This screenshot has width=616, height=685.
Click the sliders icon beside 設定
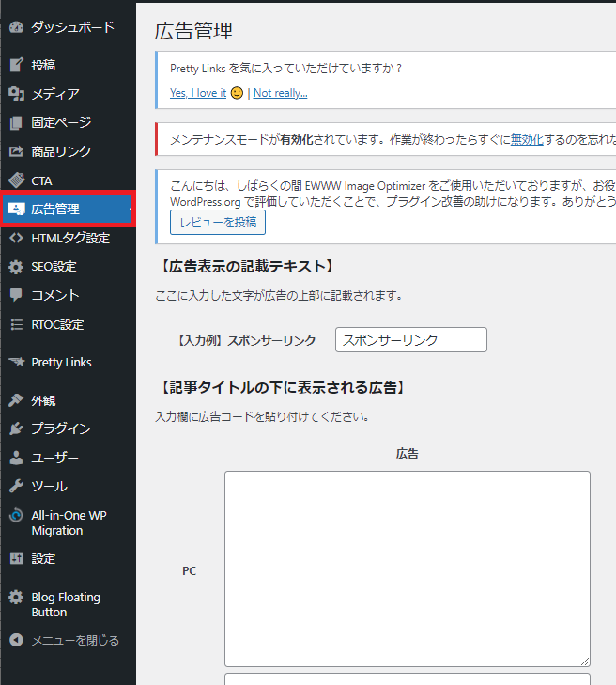16,558
